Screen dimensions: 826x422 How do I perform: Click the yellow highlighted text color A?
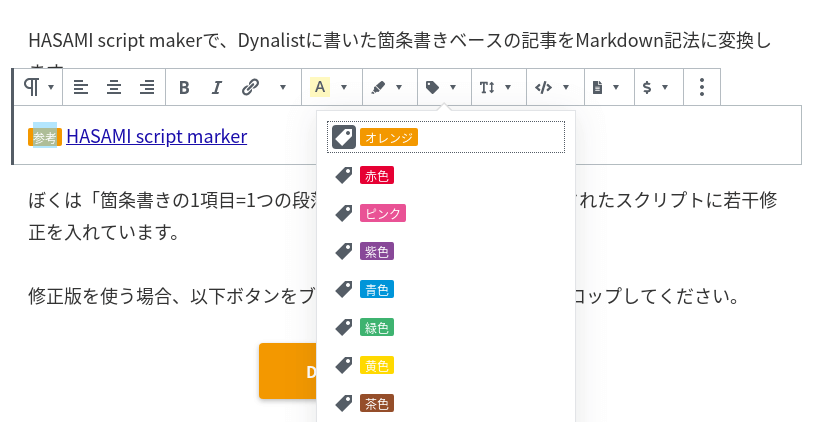click(x=320, y=87)
